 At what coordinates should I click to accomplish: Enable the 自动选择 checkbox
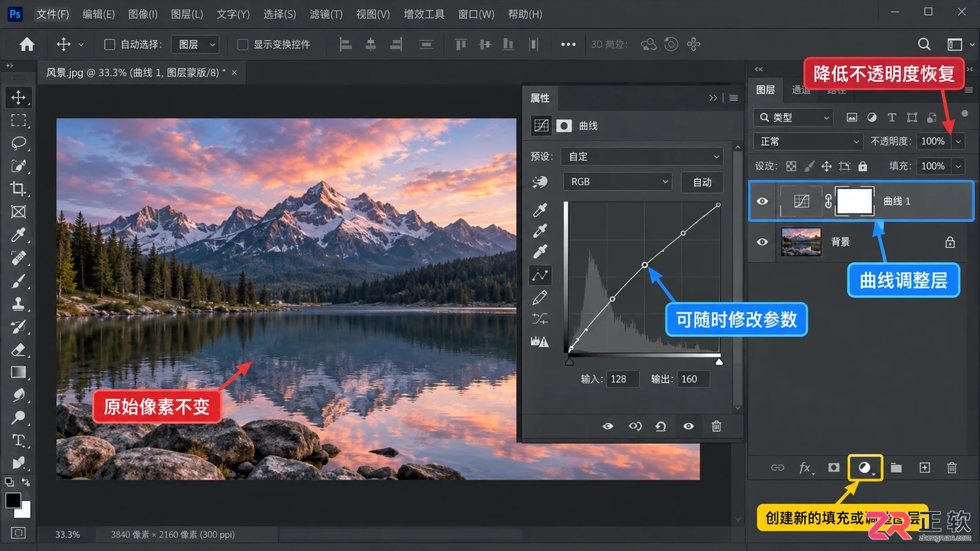pos(109,44)
